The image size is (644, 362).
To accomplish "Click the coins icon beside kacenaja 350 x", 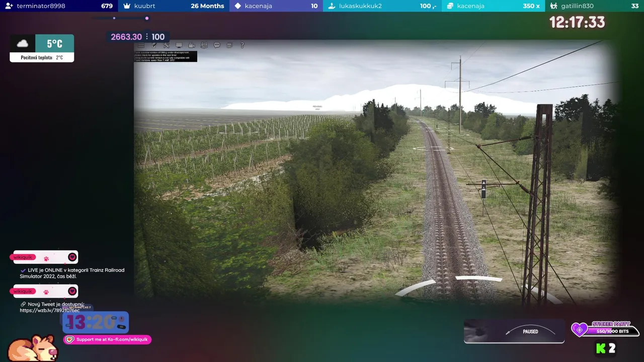I will click(x=450, y=6).
